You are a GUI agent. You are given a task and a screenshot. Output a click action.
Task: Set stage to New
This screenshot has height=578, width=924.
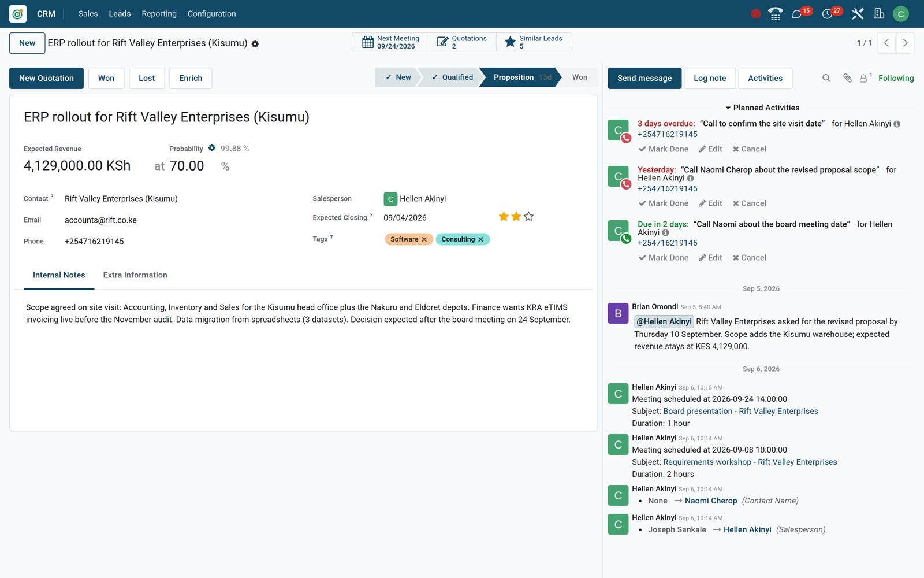pos(398,77)
